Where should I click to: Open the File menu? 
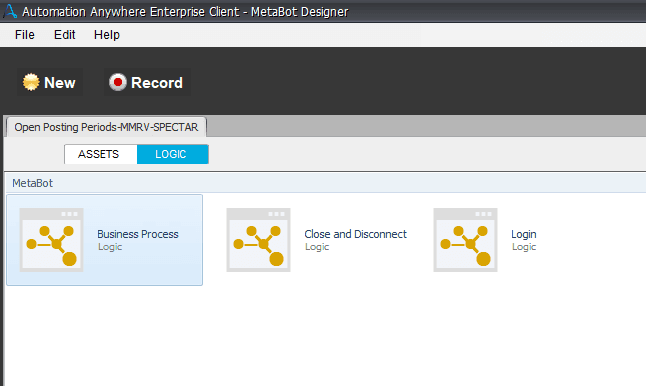(x=25, y=35)
